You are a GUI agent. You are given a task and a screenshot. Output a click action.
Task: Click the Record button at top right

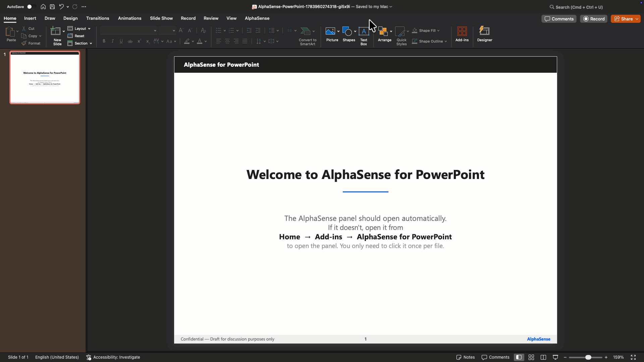click(594, 19)
